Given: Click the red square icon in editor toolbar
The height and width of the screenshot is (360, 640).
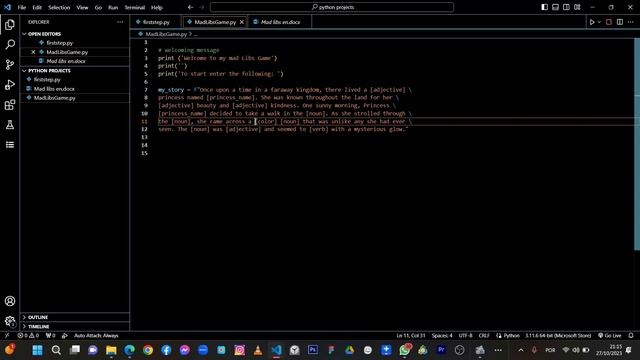Looking at the screenshot, I should click(x=609, y=22).
